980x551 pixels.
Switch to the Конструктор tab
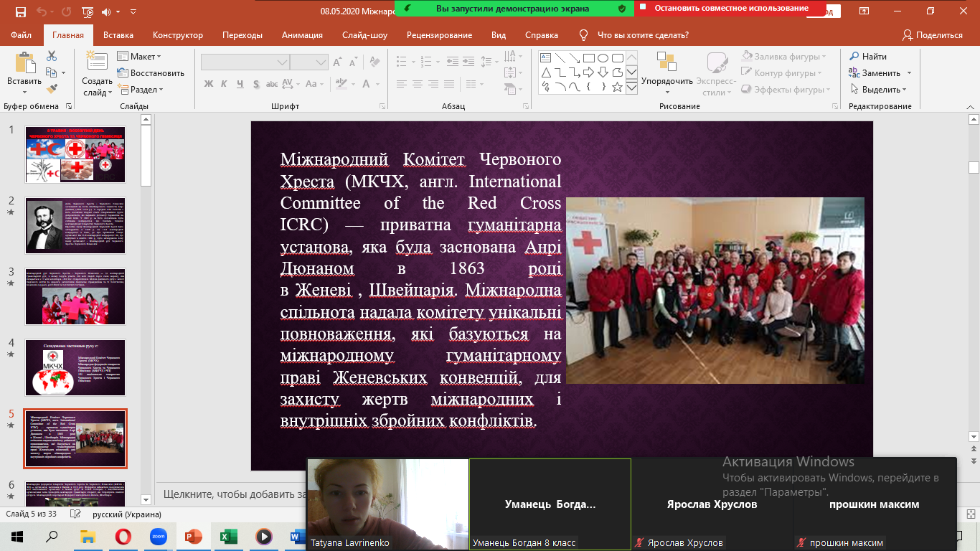(178, 35)
